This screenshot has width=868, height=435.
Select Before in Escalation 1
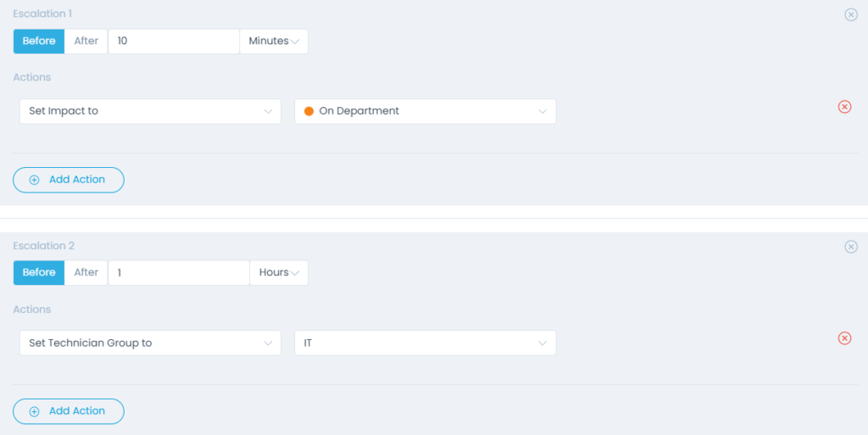(39, 41)
